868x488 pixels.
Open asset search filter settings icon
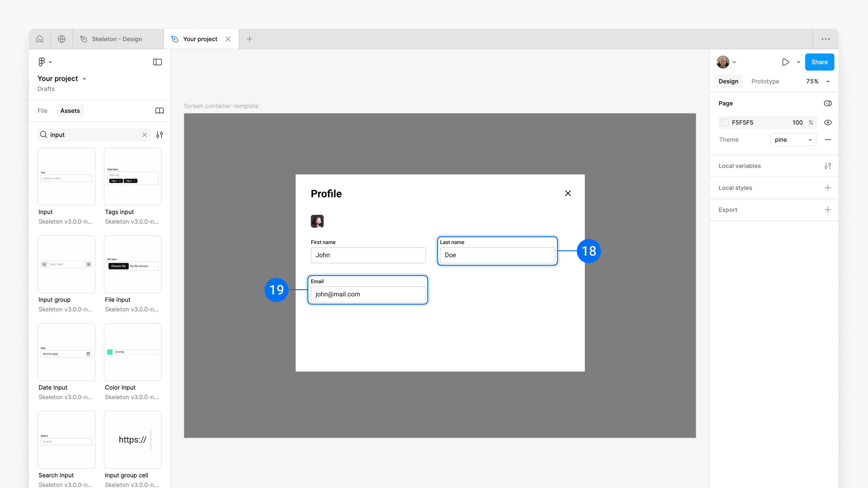coord(159,135)
